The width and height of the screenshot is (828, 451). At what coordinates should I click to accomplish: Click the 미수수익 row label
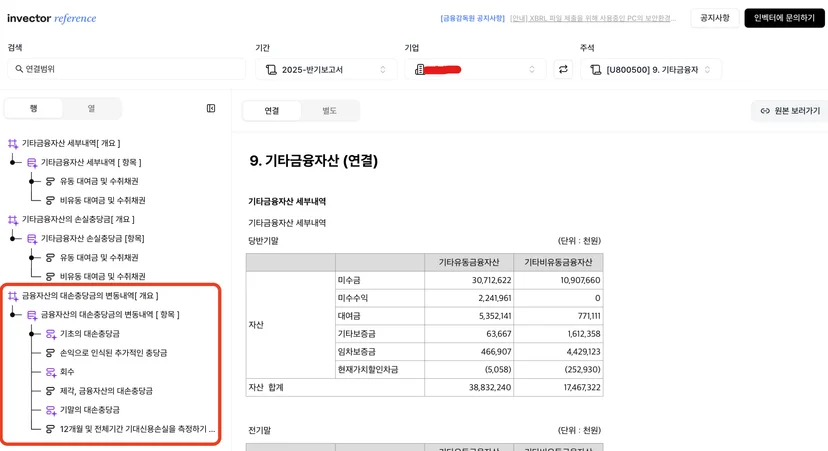tap(352, 298)
